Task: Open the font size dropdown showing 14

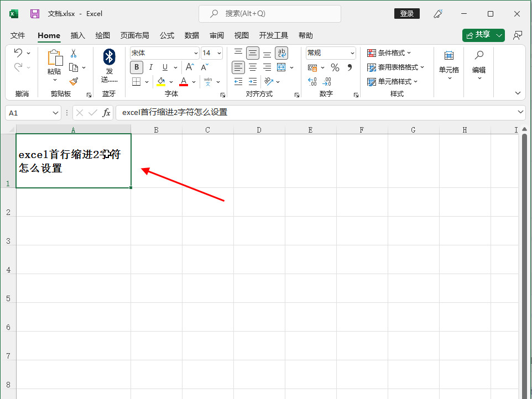Action: coord(219,53)
